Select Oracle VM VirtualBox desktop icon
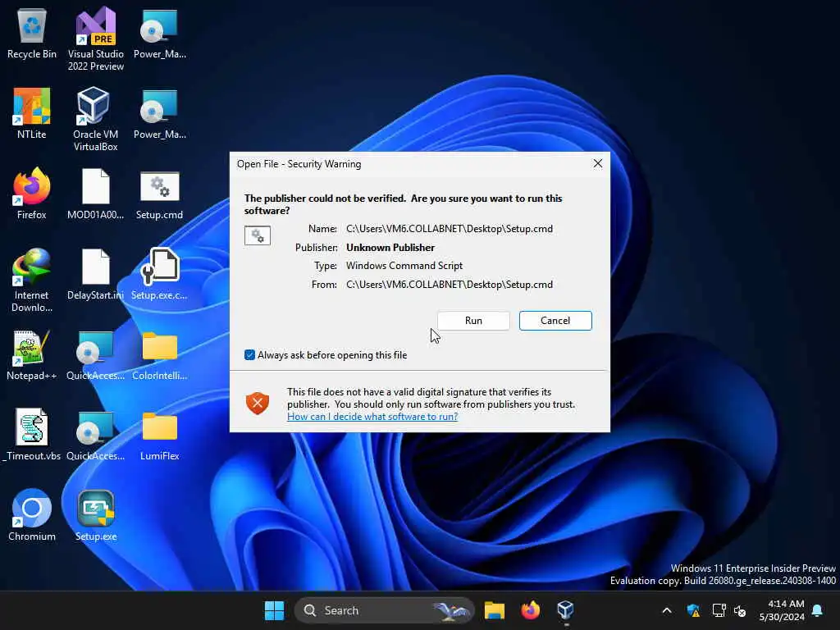Screen dimensions: 840x630 coord(95,120)
